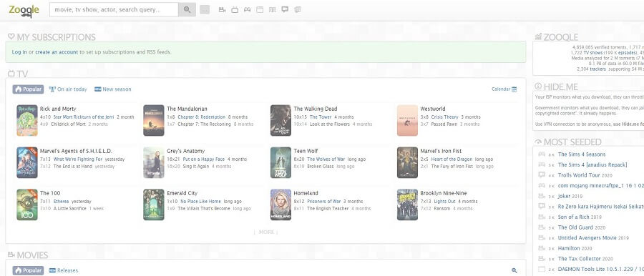Click the Homeland show title
This screenshot has height=276, width=644.
click(306, 193)
